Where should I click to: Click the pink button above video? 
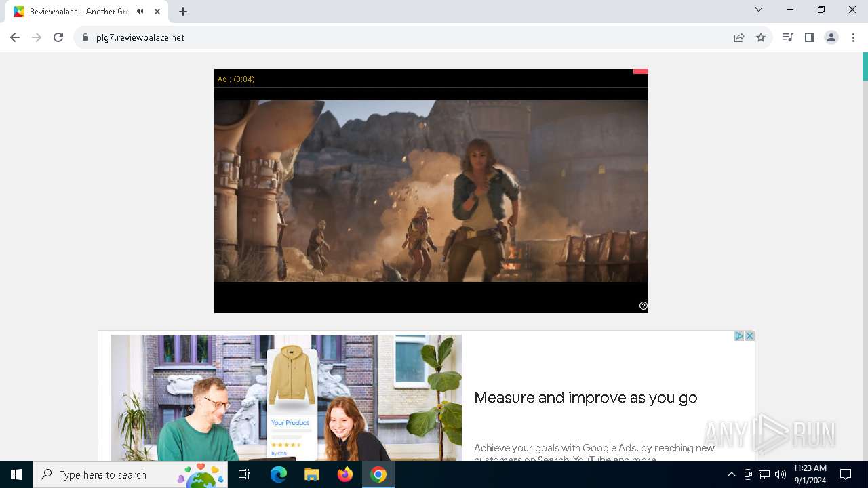[641, 71]
